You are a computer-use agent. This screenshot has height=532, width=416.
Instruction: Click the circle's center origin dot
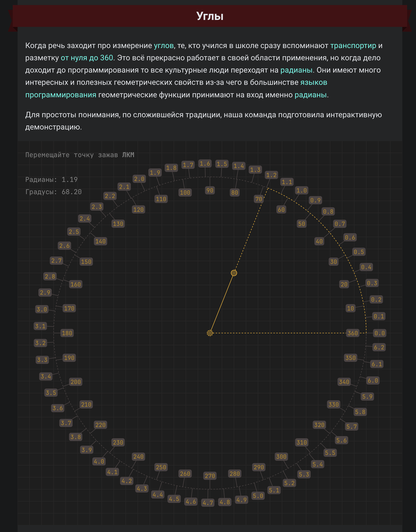[210, 333]
